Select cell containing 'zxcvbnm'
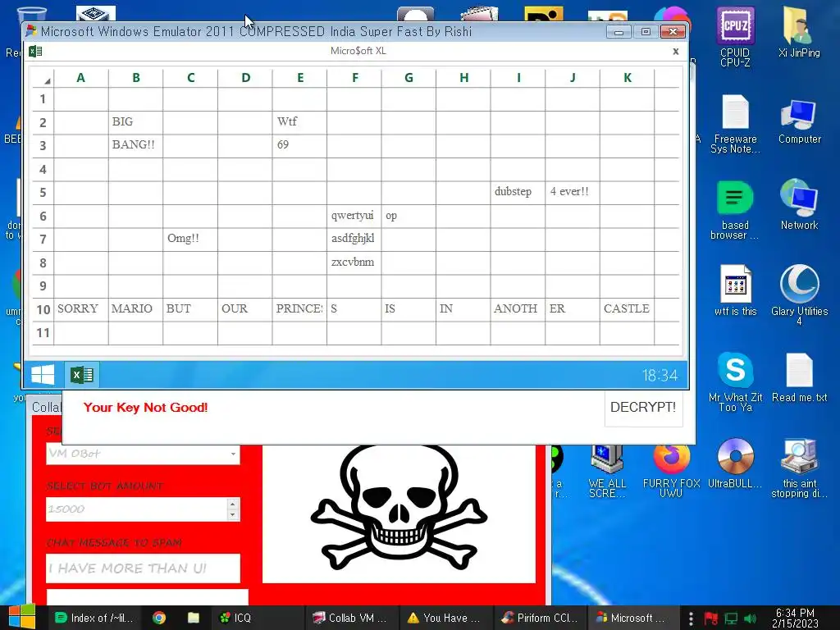The width and height of the screenshot is (840, 630). click(x=354, y=263)
